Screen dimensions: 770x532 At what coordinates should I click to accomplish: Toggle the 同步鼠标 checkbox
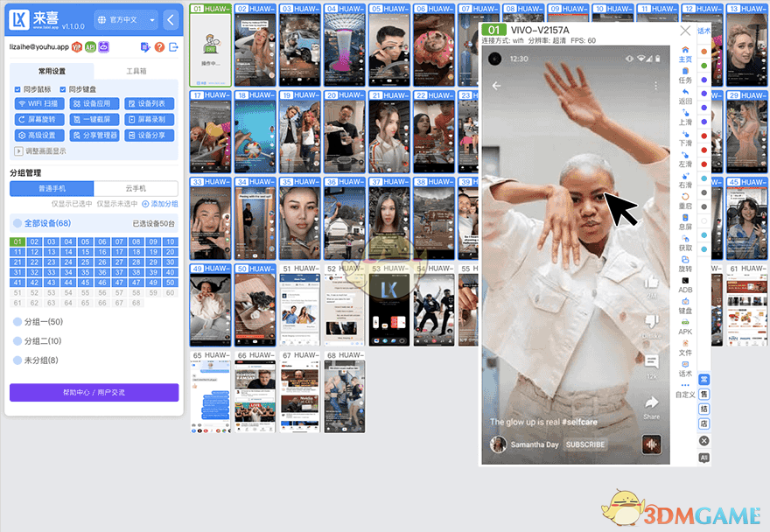17,89
